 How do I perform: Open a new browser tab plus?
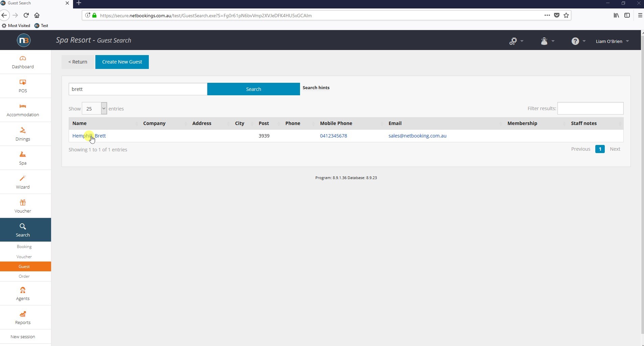(79, 3)
